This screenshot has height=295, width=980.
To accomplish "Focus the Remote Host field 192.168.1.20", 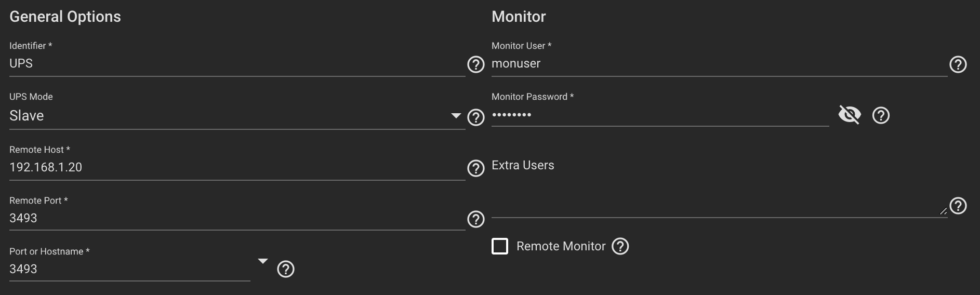I will click(x=237, y=168).
